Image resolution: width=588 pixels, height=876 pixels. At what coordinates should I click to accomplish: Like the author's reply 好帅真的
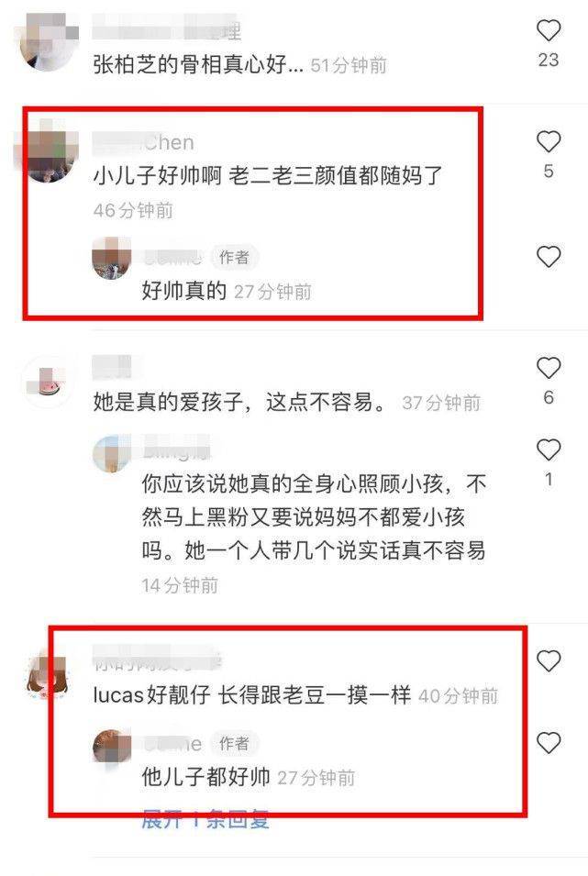pos(549,257)
